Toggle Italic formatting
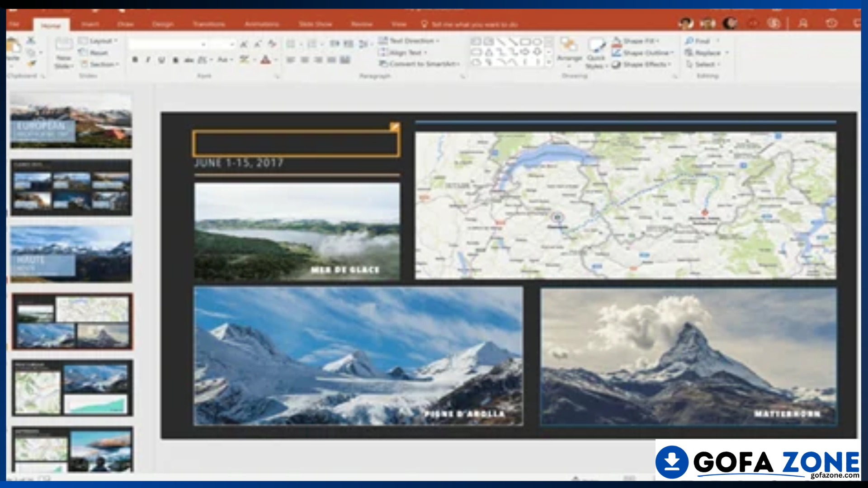Image resolution: width=868 pixels, height=488 pixels. [x=148, y=60]
